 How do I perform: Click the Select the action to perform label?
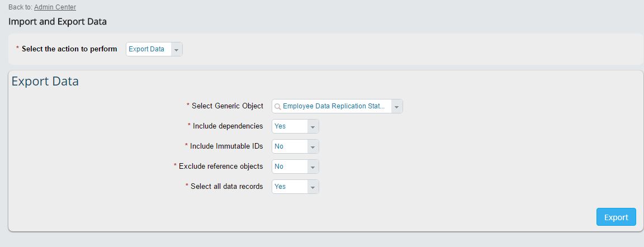tap(69, 49)
